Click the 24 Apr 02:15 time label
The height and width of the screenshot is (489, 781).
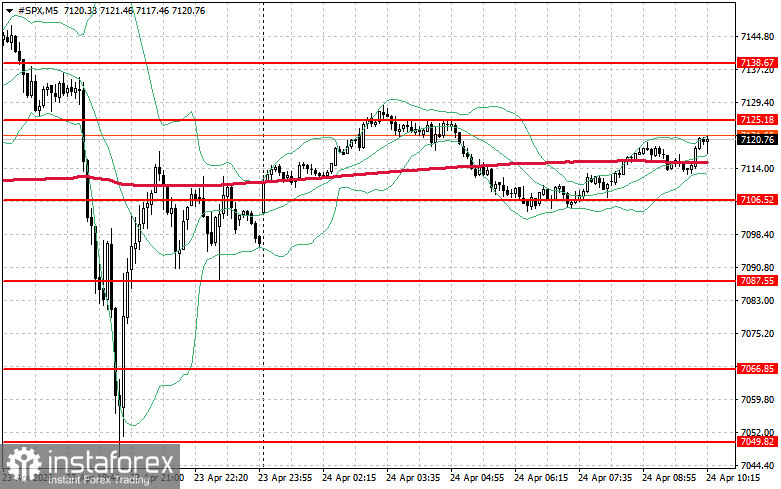pyautogui.click(x=349, y=478)
